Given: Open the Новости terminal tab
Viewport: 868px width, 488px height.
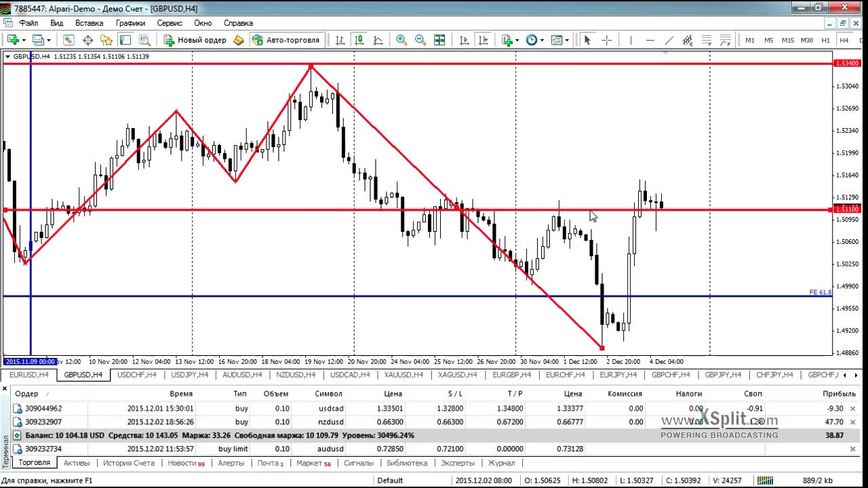Looking at the screenshot, I should [185, 463].
